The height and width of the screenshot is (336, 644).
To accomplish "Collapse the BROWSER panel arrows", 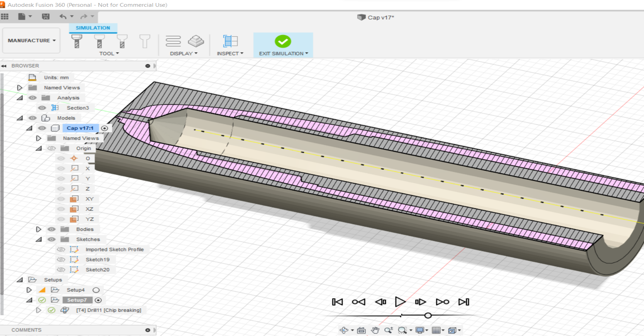I will [4, 66].
